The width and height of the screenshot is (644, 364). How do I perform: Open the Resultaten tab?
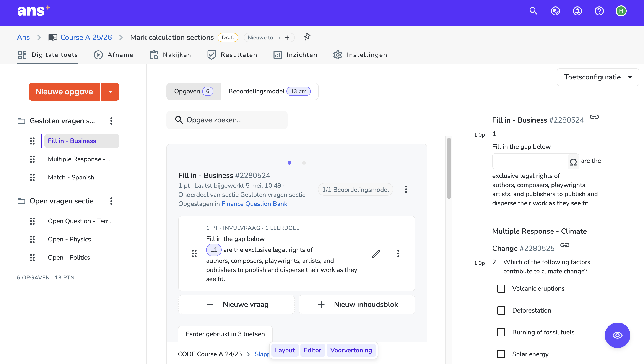(232, 55)
